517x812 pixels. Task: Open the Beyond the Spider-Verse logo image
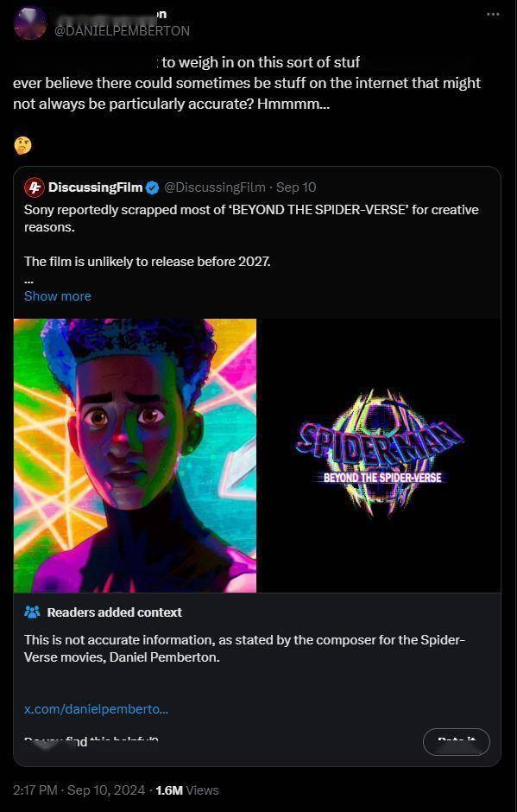coord(379,455)
